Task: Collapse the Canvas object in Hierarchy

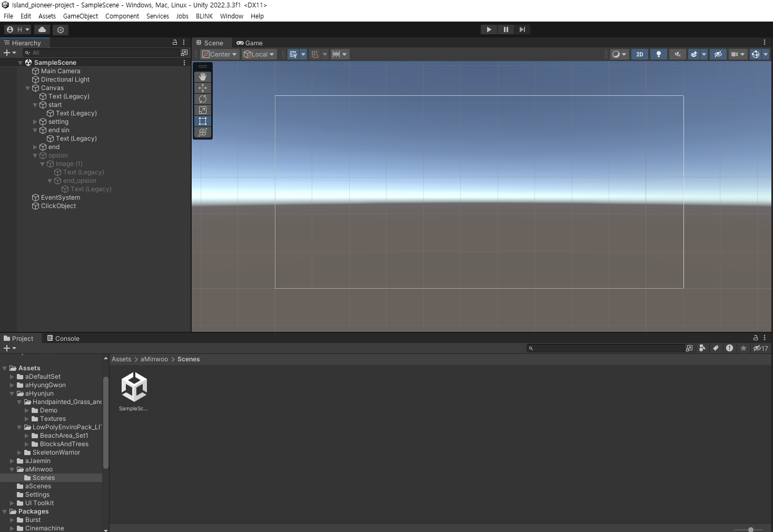Action: coord(28,88)
